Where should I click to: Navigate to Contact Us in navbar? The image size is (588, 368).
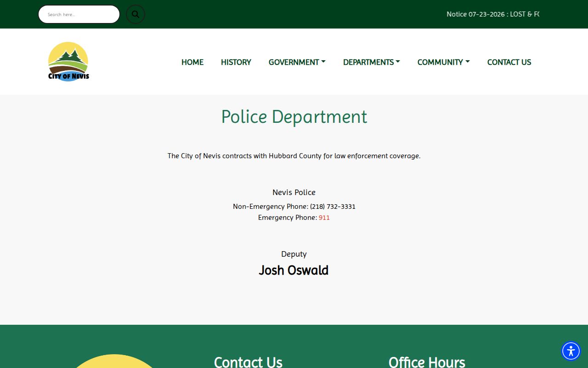[509, 62]
